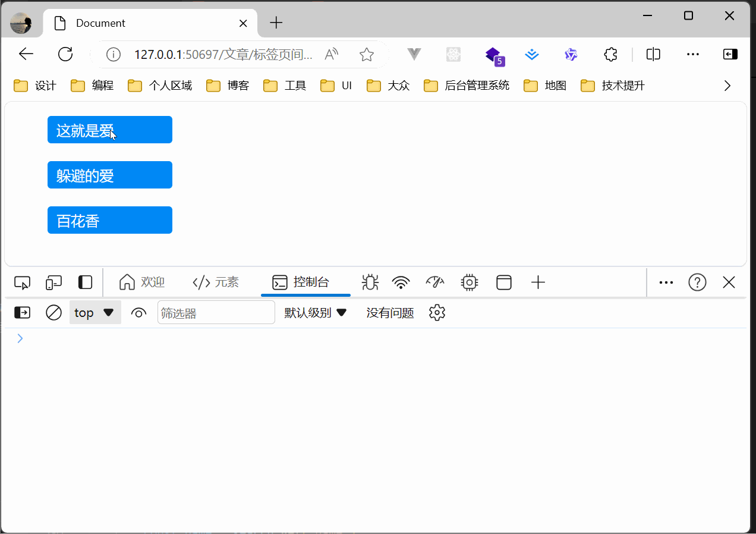Open console settings gear

pos(437,313)
